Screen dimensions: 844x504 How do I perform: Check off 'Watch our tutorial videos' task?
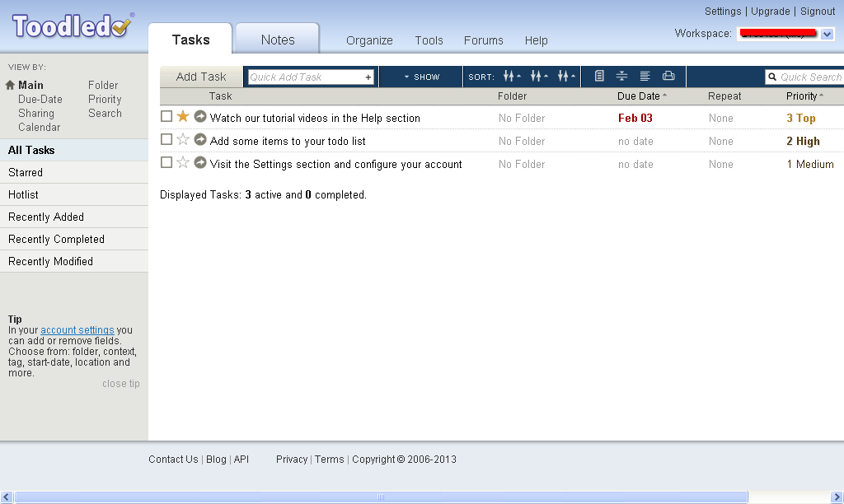(x=166, y=116)
